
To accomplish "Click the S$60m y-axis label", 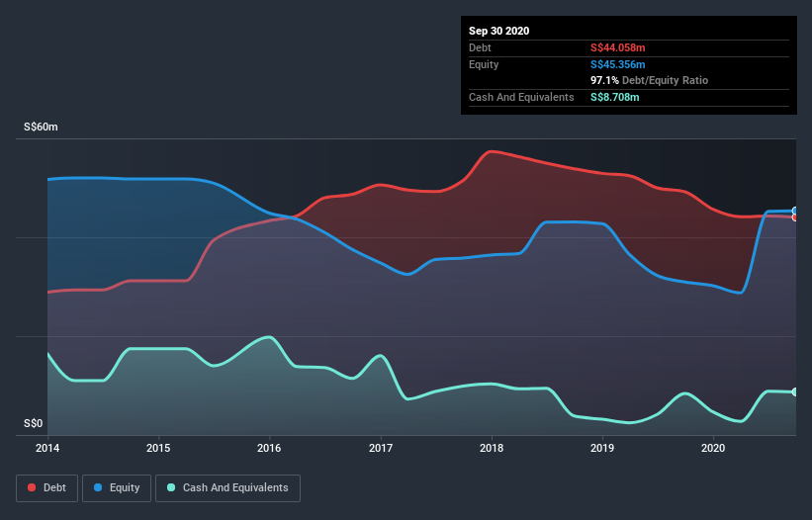I will tap(41, 127).
